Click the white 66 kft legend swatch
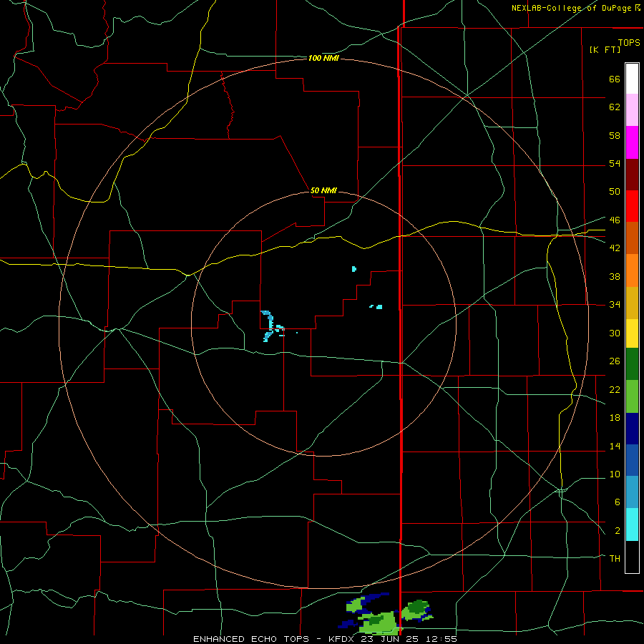This screenshot has width=644, height=644. pos(632,79)
